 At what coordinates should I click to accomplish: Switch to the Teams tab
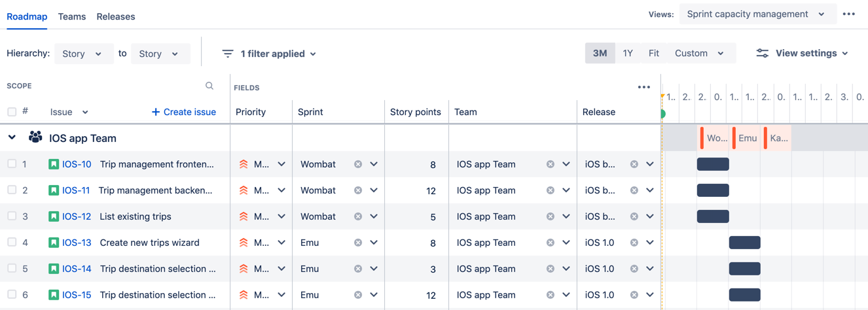coord(72,16)
